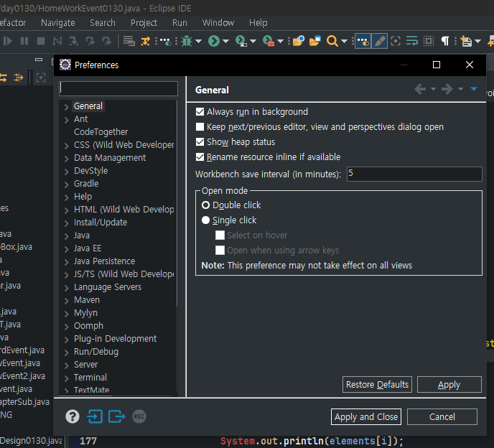Click the Step Return toolbar icon
Viewport: 494px width, 448px height.
tap(106, 41)
